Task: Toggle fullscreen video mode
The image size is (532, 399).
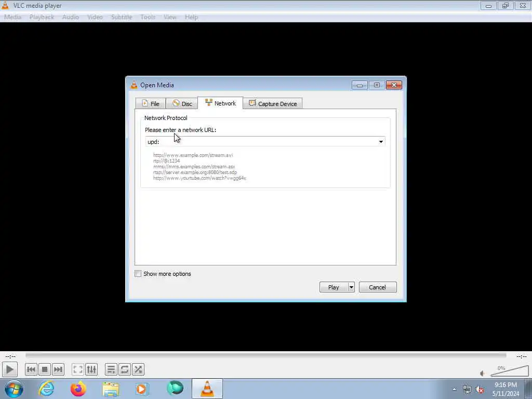Action: coord(78,369)
